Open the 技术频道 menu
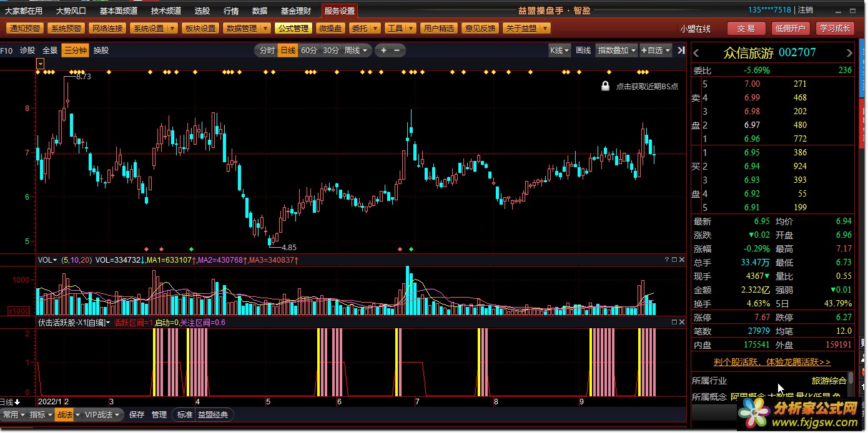Viewport: 868px width, 433px height. click(x=166, y=11)
